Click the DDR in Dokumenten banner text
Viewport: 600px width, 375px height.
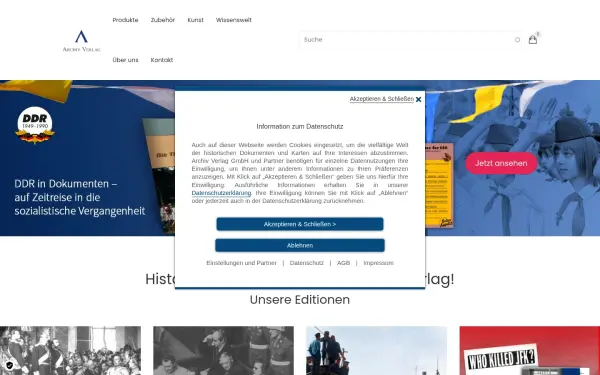coord(80,197)
